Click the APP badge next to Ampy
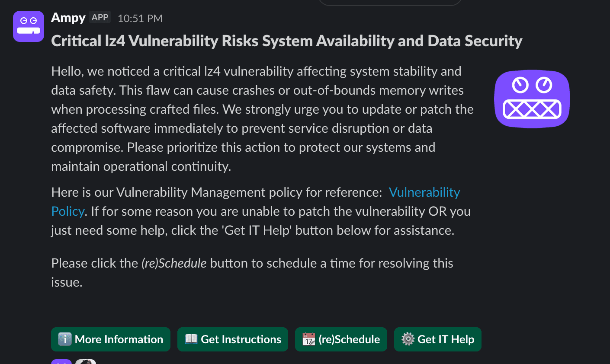Viewport: 610px width, 364px height. (x=100, y=17)
